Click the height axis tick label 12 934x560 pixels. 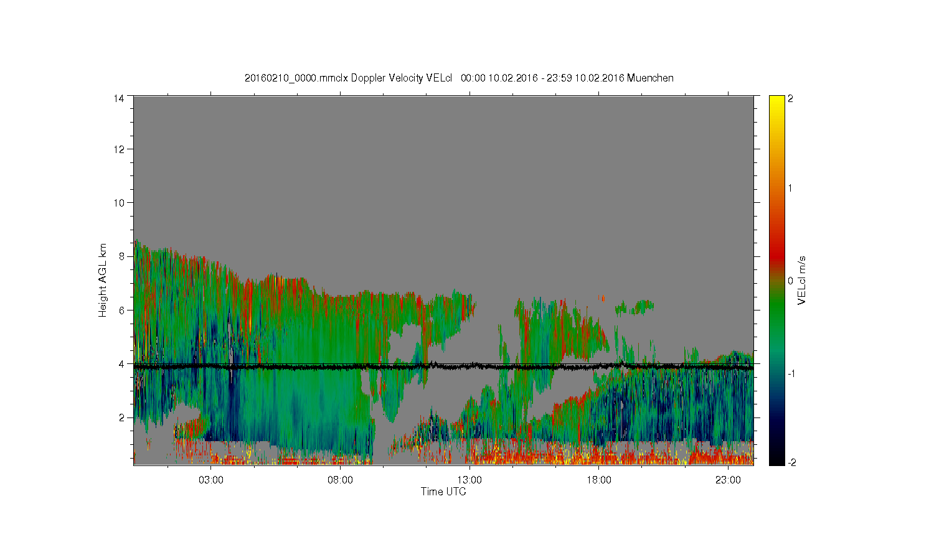(118, 149)
